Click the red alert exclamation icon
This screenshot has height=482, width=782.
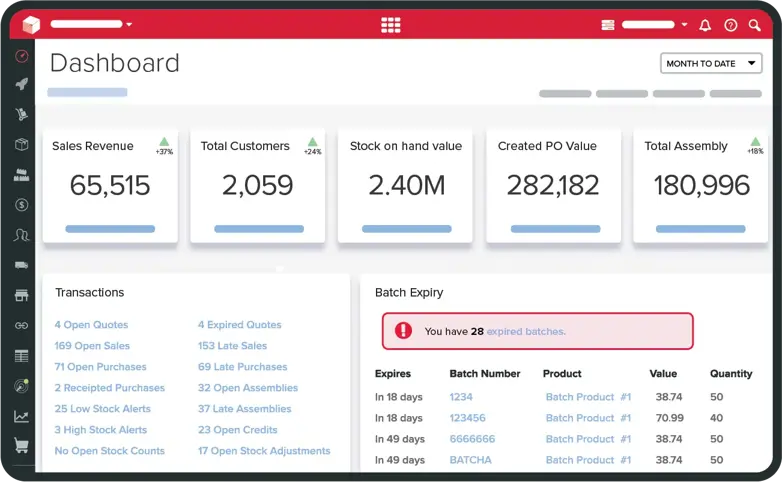click(x=403, y=330)
